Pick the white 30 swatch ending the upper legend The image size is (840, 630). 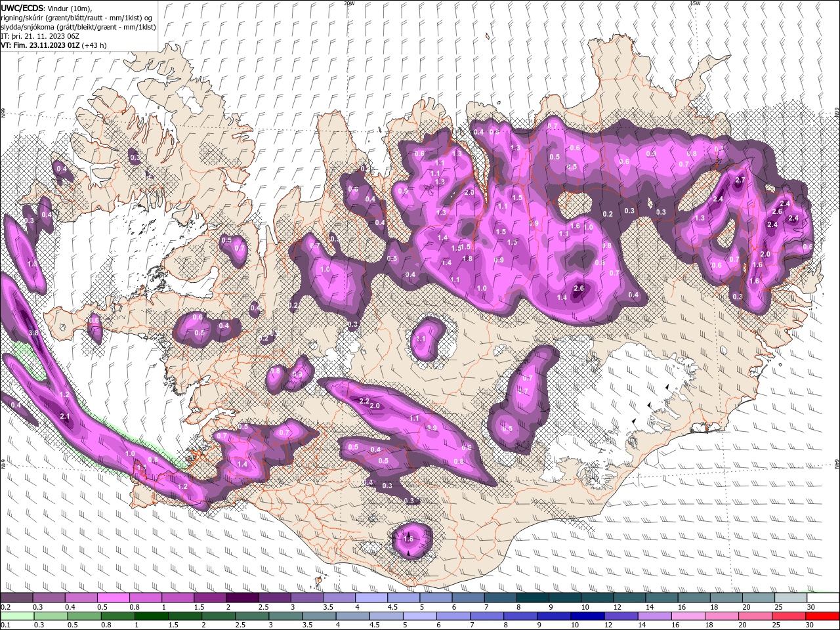pos(822,598)
